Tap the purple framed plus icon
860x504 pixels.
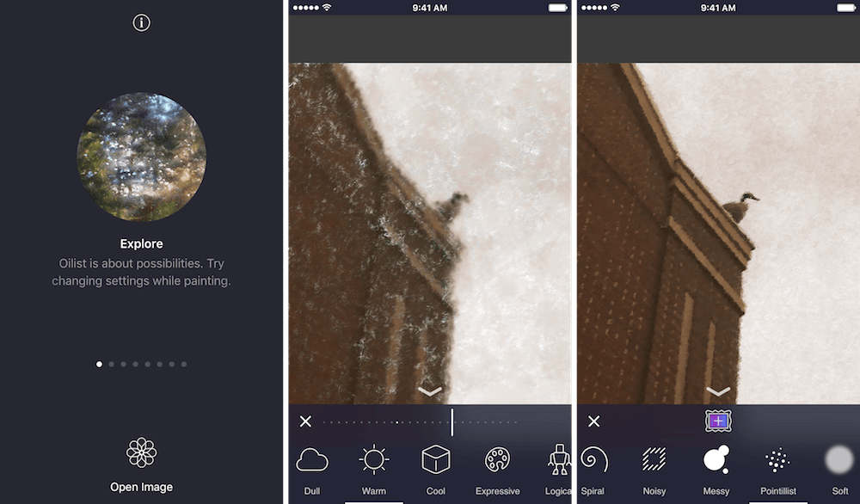(x=718, y=421)
